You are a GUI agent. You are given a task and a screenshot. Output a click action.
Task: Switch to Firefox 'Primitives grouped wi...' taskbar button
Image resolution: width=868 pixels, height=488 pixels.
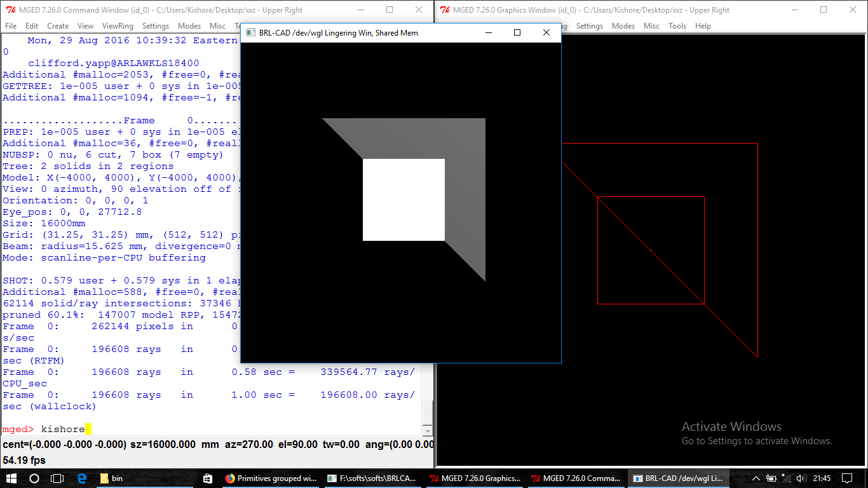(271, 478)
